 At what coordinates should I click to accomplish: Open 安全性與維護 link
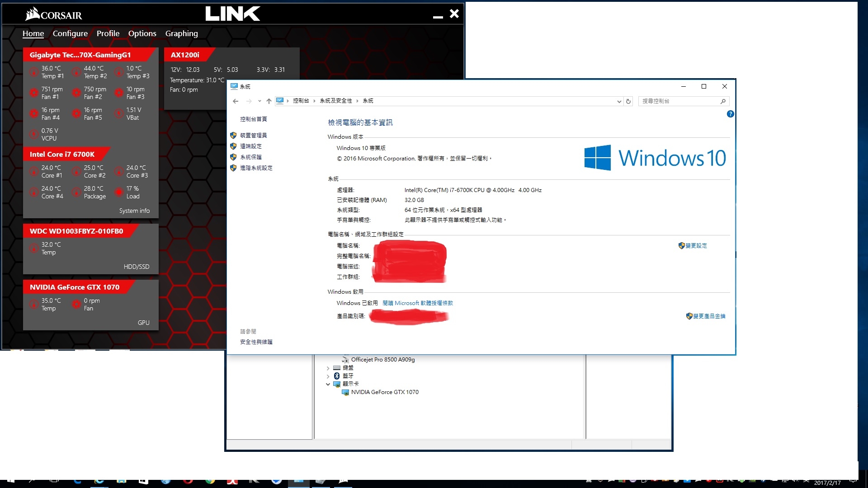[x=256, y=342]
